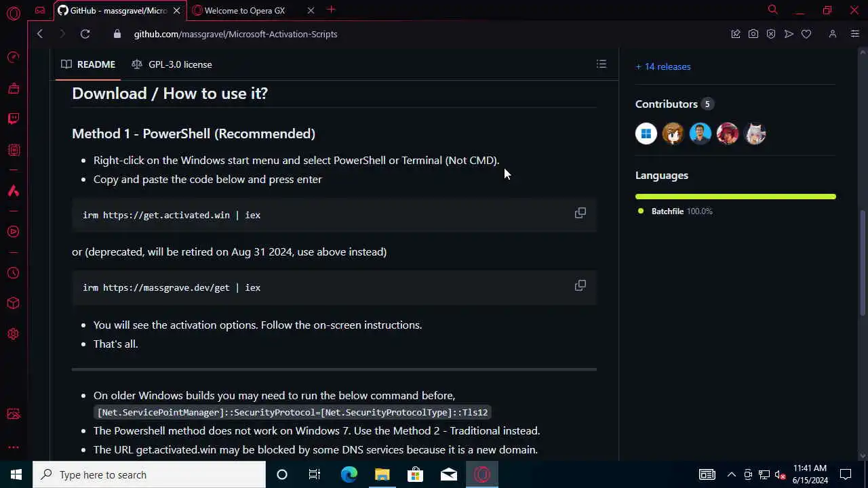Open the profile account icon
This screenshot has height=488, width=868.
[x=833, y=34]
